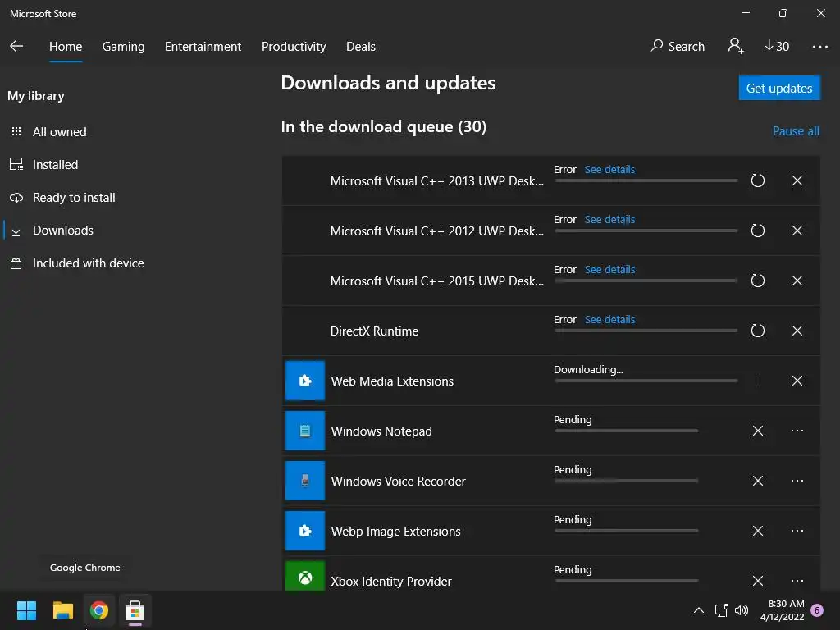Image resolution: width=840 pixels, height=630 pixels.
Task: Click the Pause all link
Action: click(796, 131)
